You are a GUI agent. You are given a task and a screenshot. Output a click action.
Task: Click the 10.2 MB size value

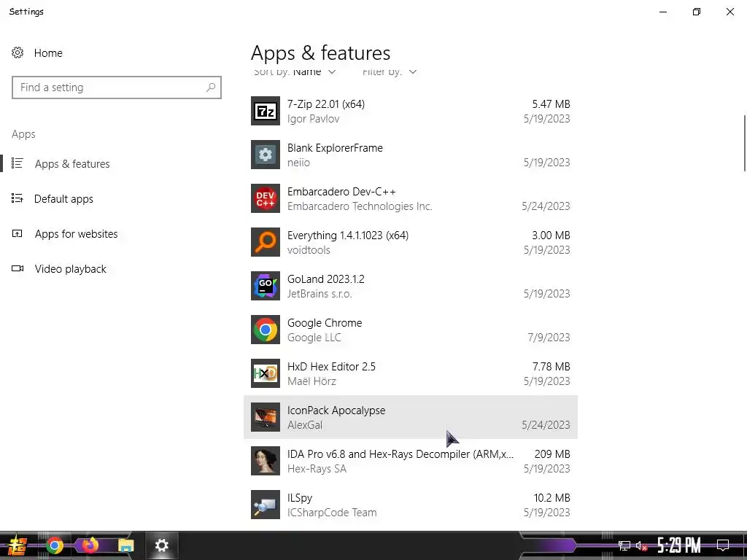pos(551,498)
